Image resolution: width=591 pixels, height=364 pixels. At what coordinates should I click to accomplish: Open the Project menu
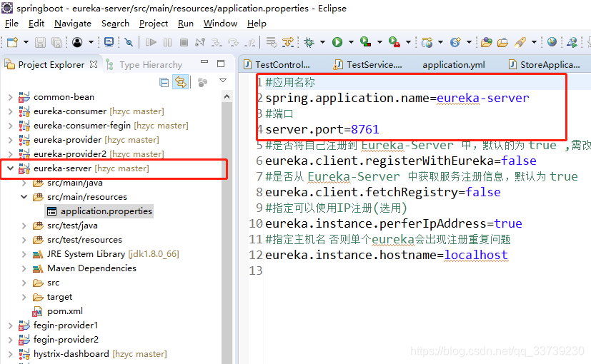[x=154, y=24]
